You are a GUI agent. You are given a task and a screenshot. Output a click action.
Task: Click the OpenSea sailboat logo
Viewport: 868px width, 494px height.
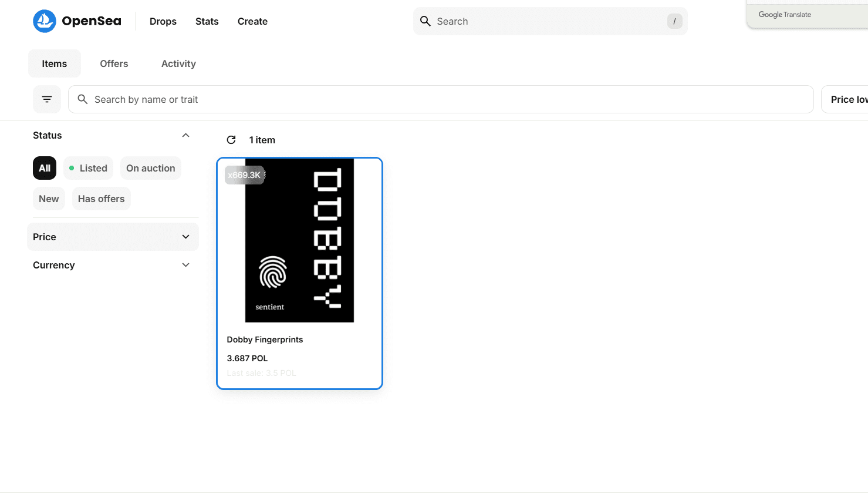click(45, 21)
